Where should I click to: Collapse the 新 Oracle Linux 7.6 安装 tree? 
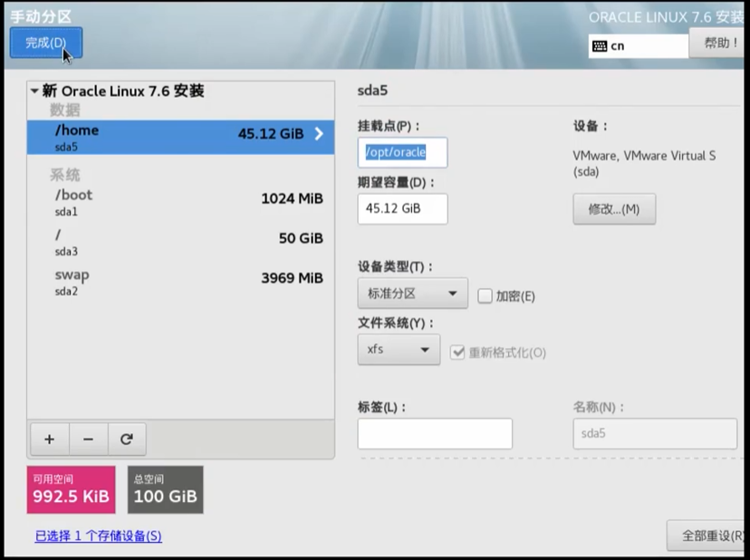click(x=34, y=92)
